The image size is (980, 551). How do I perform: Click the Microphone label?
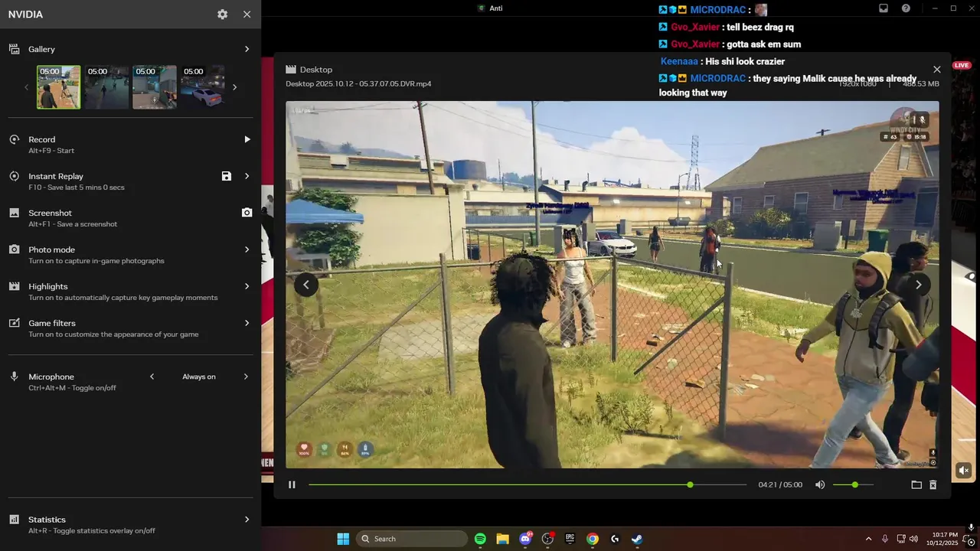point(51,377)
